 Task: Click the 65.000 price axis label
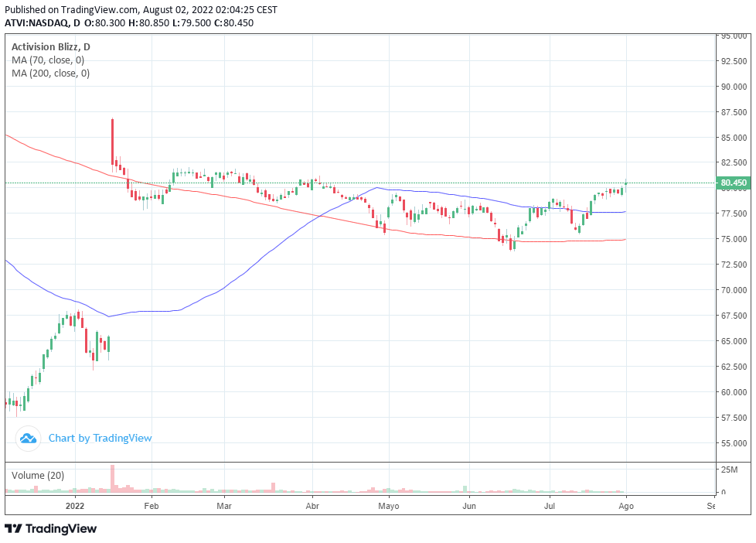pos(734,341)
